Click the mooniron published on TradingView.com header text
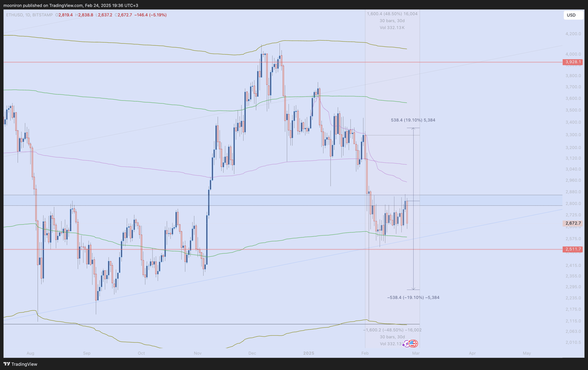The width and height of the screenshot is (588, 370). click(x=71, y=5)
